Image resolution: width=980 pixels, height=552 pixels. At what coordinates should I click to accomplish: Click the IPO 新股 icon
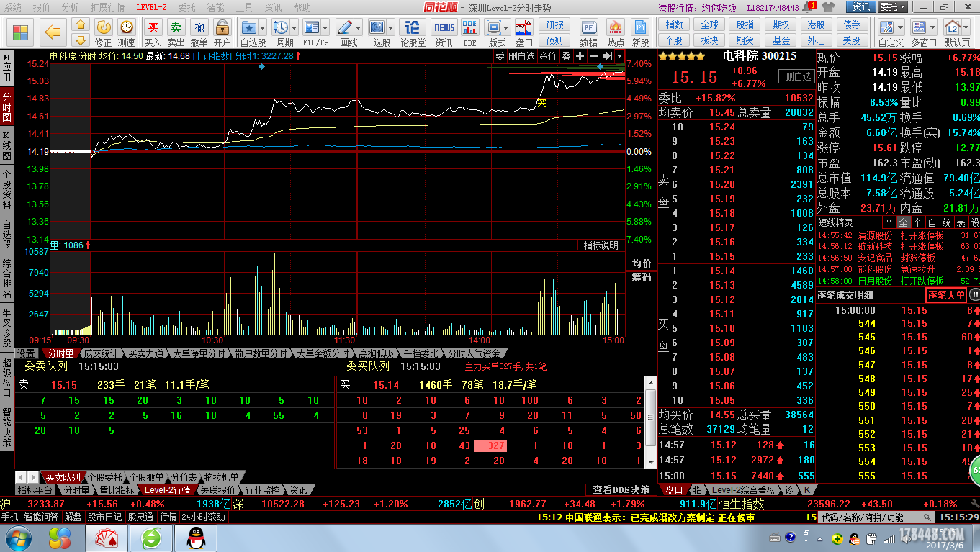[640, 32]
